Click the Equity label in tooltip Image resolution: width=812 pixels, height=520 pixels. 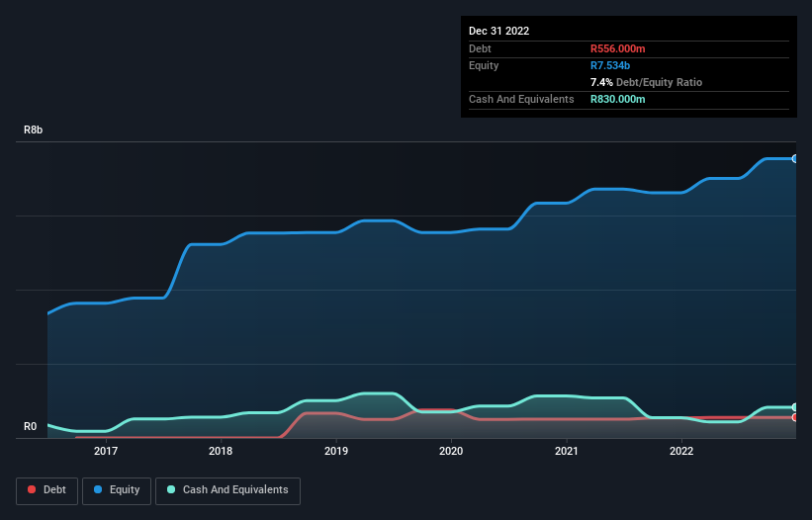click(x=484, y=65)
